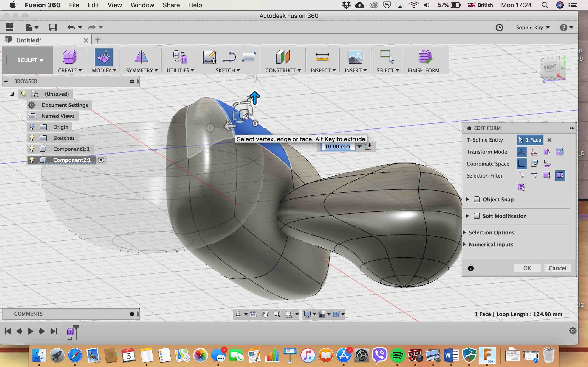Open the SCULPT workspace dropdown
This screenshot has width=588, height=367.
coord(30,60)
